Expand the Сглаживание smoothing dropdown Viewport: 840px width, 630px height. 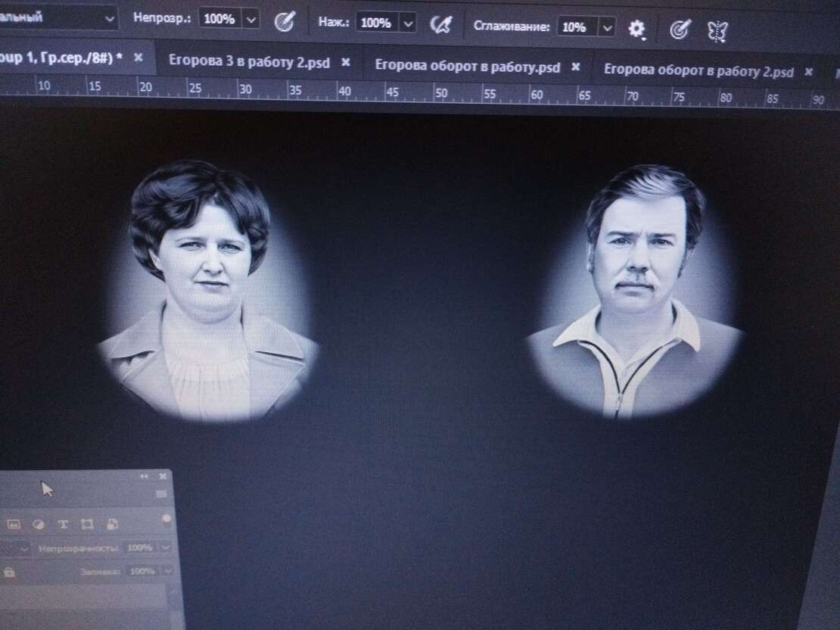point(607,28)
